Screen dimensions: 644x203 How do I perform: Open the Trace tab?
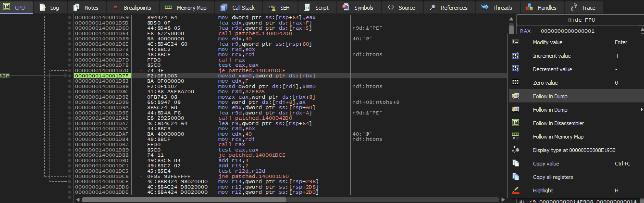pos(584,7)
